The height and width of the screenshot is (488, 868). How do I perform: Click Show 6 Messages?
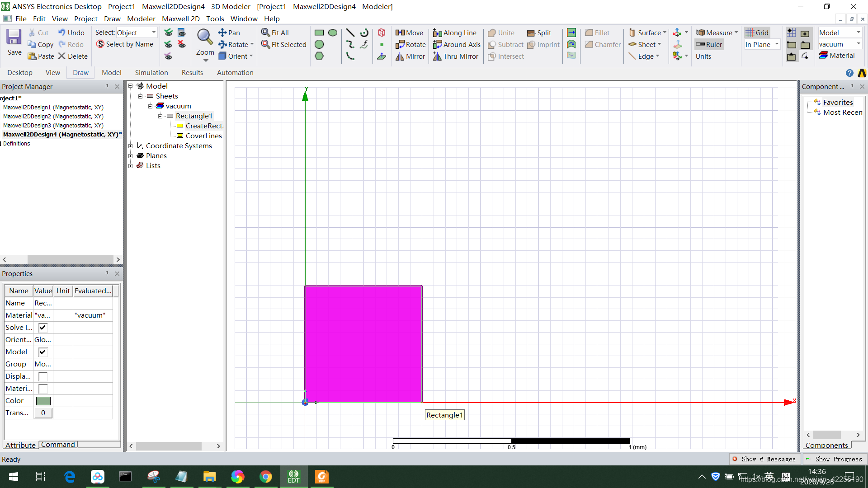(769, 459)
